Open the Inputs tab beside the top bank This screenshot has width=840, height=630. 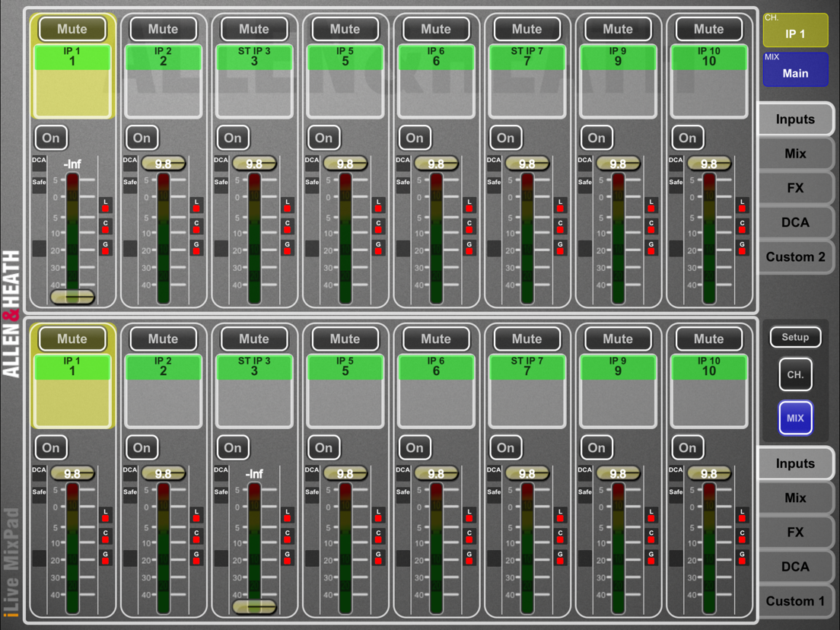[796, 119]
